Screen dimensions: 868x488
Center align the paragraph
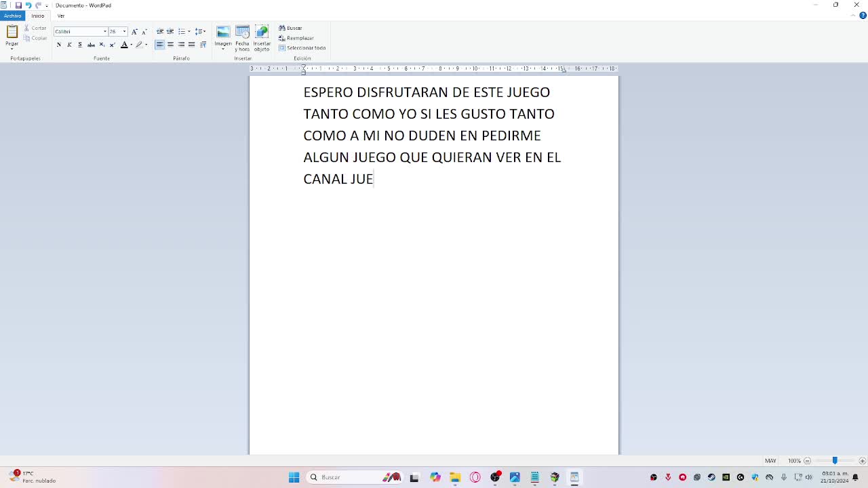click(x=170, y=45)
